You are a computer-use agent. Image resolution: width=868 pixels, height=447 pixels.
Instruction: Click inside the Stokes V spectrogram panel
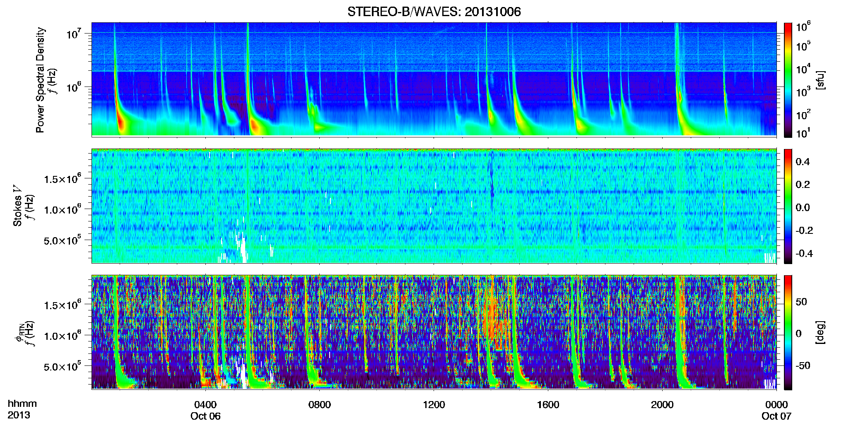(x=434, y=206)
